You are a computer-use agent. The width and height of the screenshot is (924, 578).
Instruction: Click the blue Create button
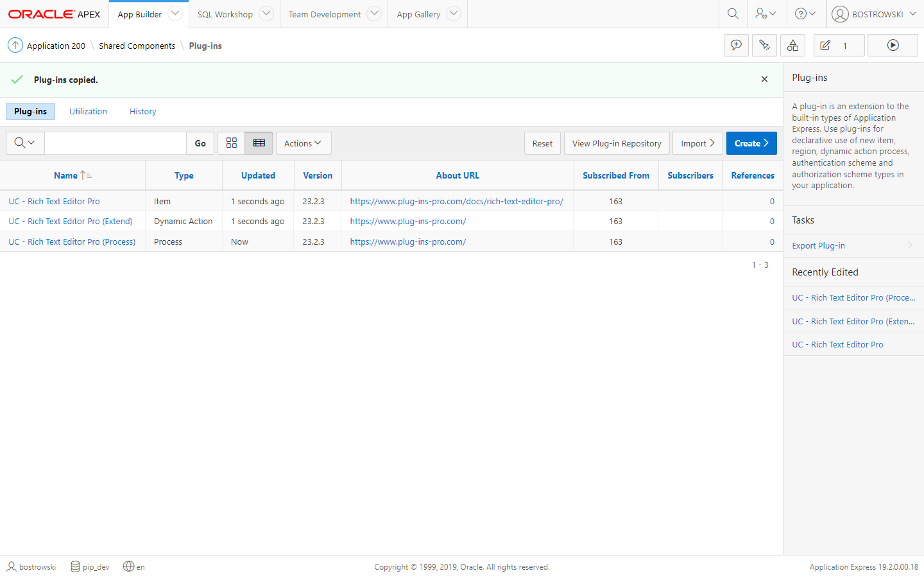tap(751, 143)
